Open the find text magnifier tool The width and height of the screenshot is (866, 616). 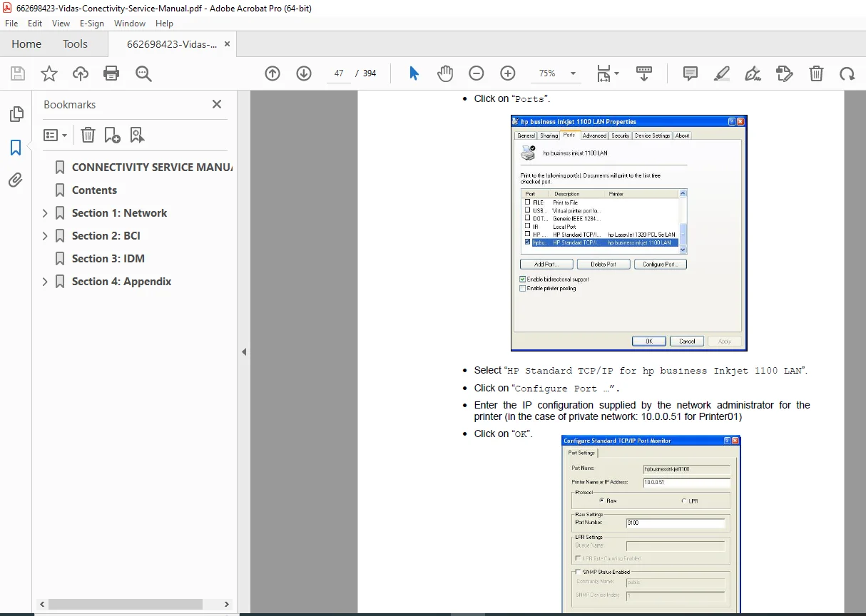143,73
